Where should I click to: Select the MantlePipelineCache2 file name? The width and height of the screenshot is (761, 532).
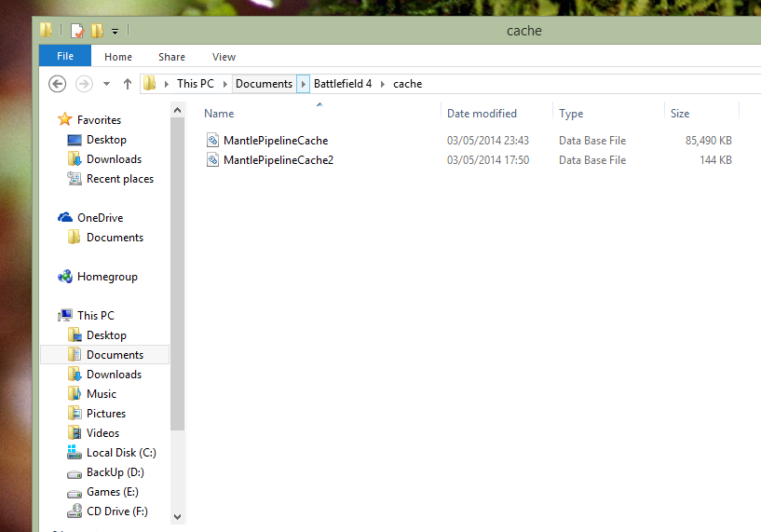click(279, 160)
